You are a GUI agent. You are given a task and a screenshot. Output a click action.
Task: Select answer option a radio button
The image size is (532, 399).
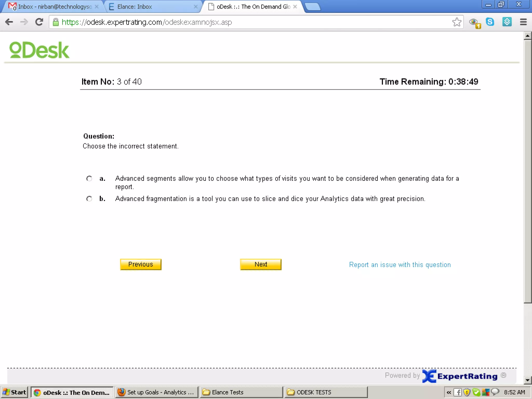pos(89,178)
